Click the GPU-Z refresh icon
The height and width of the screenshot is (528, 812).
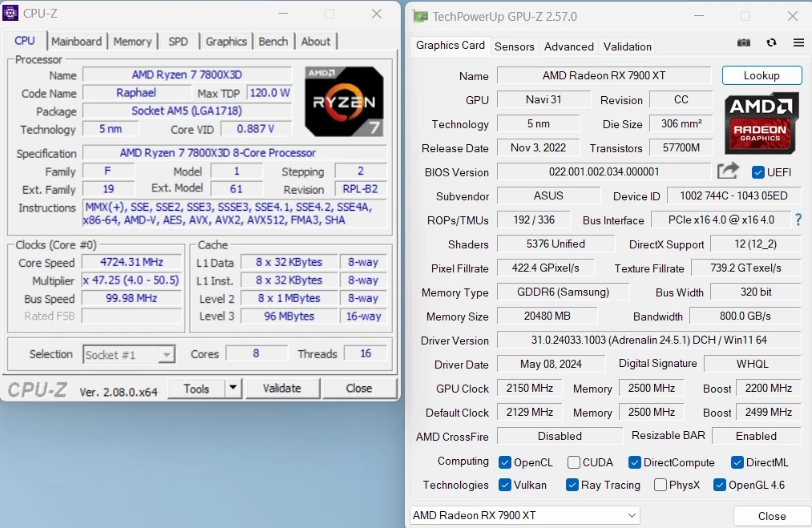coord(772,43)
